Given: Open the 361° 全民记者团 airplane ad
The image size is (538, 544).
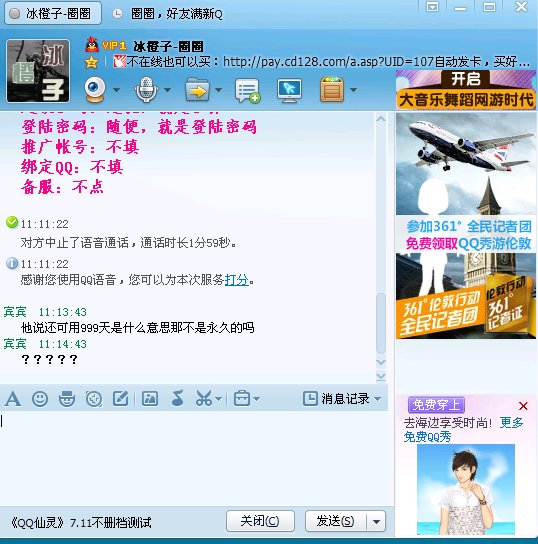Looking at the screenshot, I should pos(466,226).
